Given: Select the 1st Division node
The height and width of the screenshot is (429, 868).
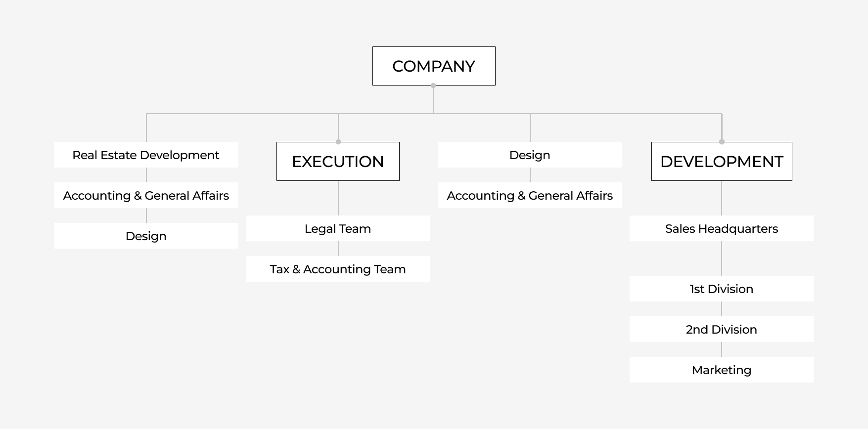Looking at the screenshot, I should (722, 289).
